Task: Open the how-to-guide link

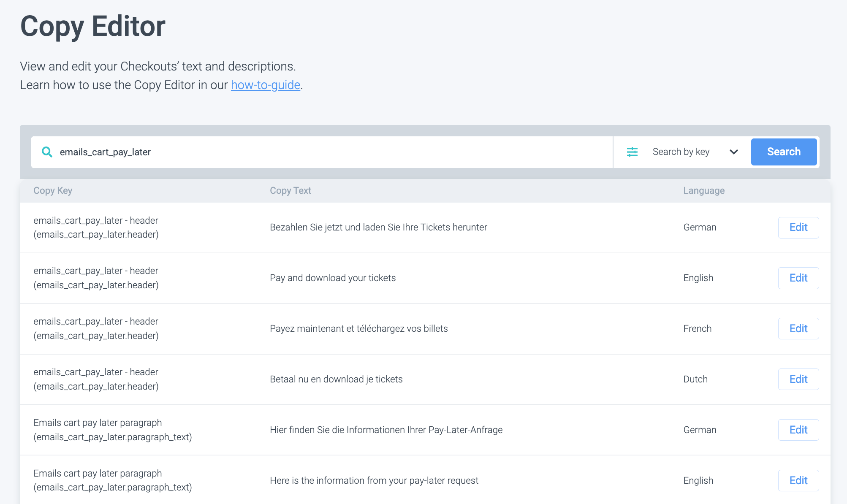Action: click(x=265, y=85)
